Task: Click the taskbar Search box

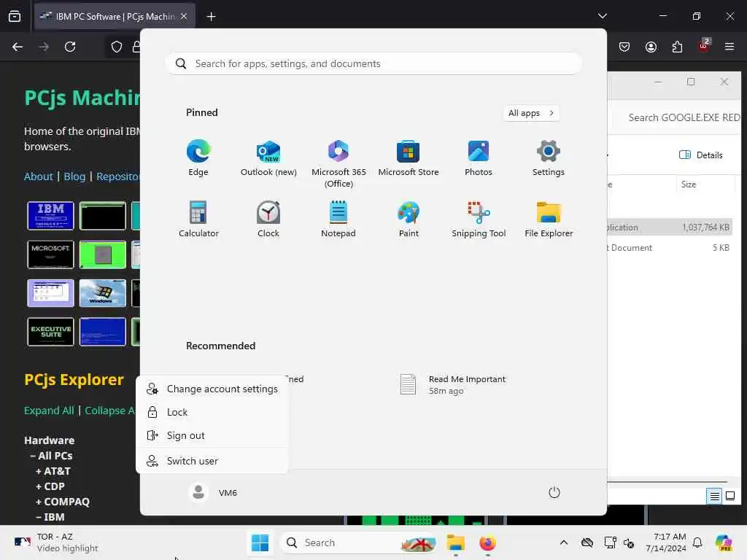Action: [x=360, y=542]
